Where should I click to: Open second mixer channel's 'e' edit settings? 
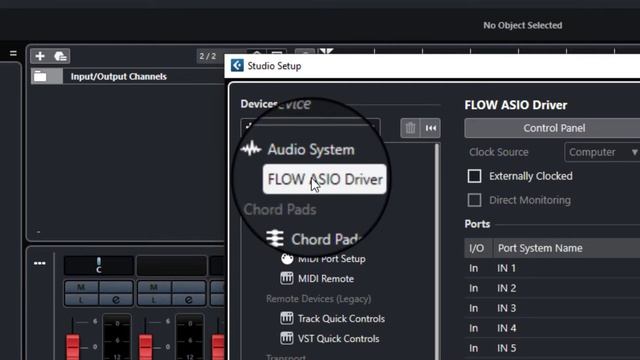pos(188,300)
